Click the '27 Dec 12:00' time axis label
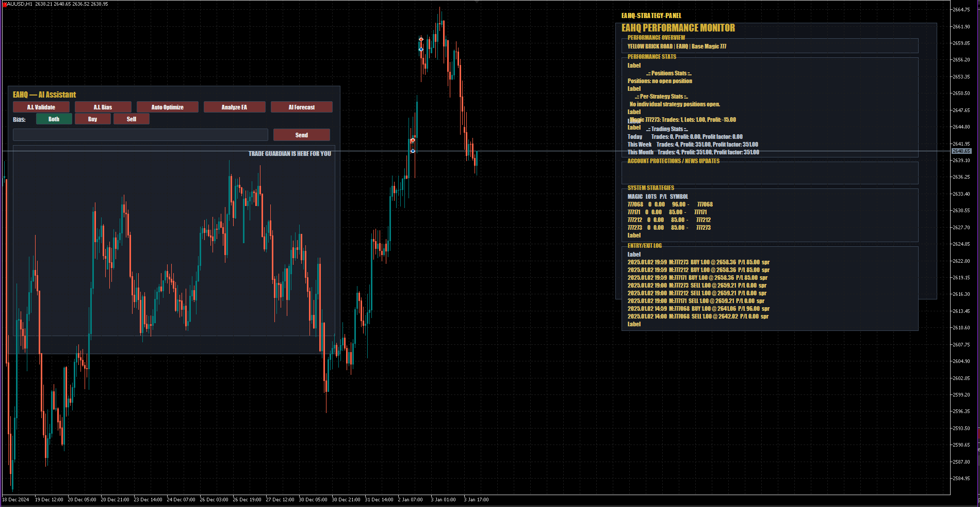The height and width of the screenshot is (507, 980). pyautogui.click(x=280, y=500)
